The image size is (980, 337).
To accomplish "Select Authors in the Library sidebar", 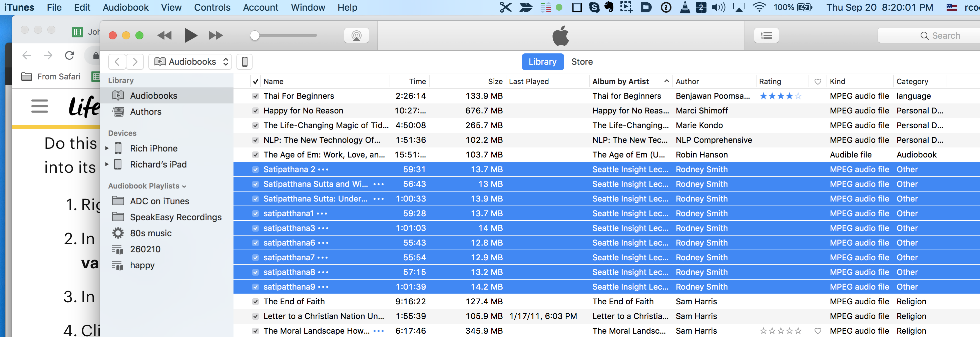I will [167, 112].
